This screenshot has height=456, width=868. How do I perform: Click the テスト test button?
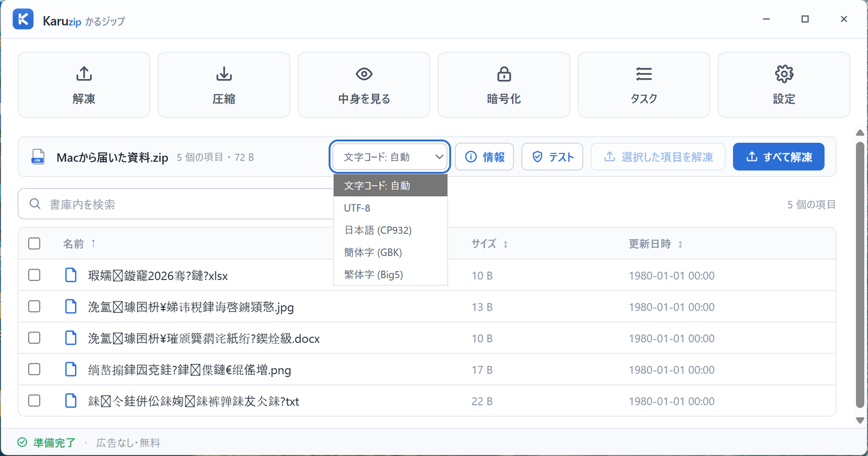[552, 157]
